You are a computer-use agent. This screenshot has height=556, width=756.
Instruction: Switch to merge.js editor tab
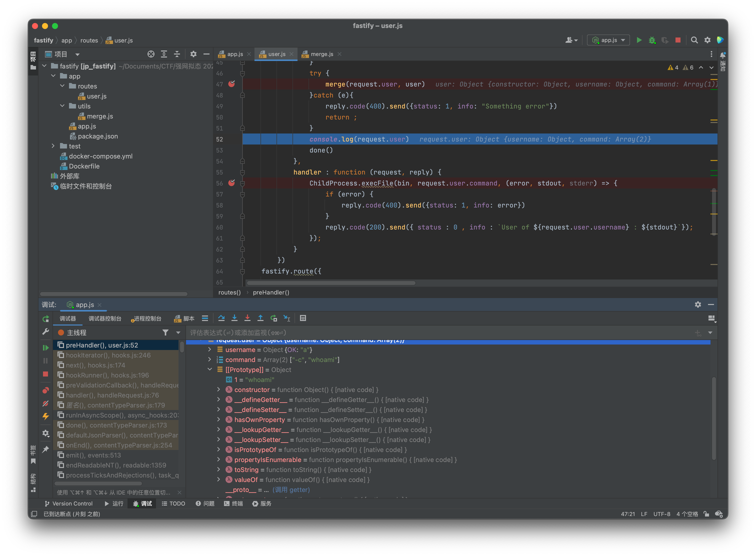322,54
